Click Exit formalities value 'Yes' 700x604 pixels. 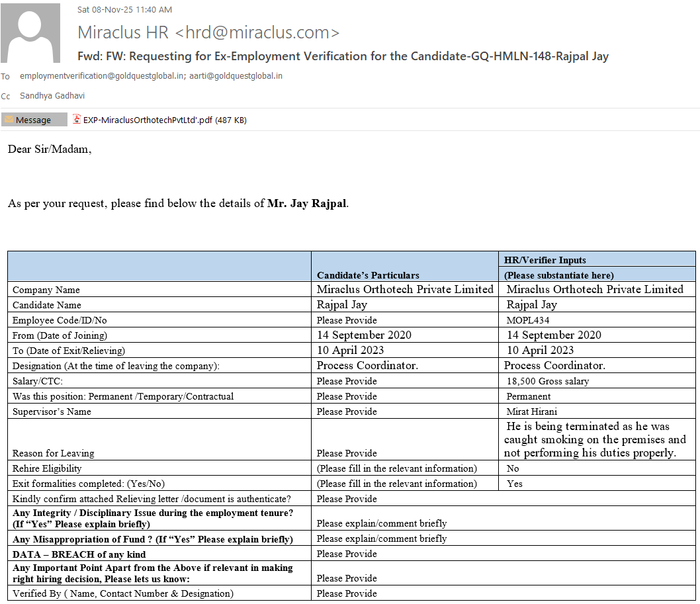tap(514, 484)
